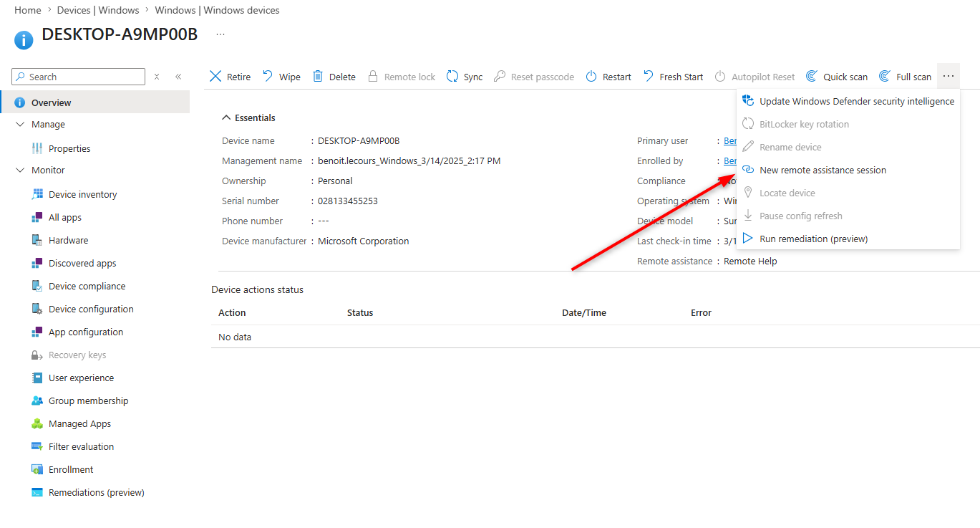Click the Filter evaluation sidebar icon
The height and width of the screenshot is (528, 980).
[x=37, y=446]
